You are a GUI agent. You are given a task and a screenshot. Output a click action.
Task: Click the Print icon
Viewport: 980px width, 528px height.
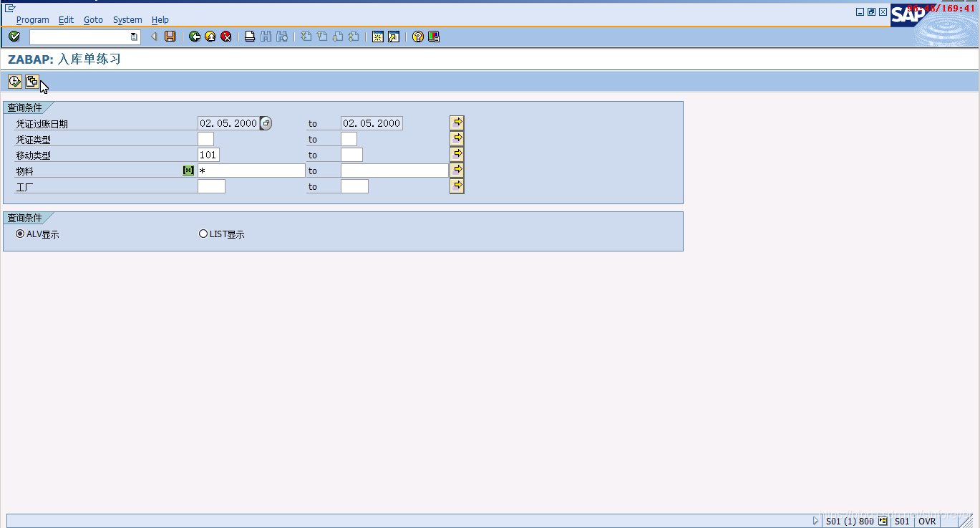coord(250,37)
